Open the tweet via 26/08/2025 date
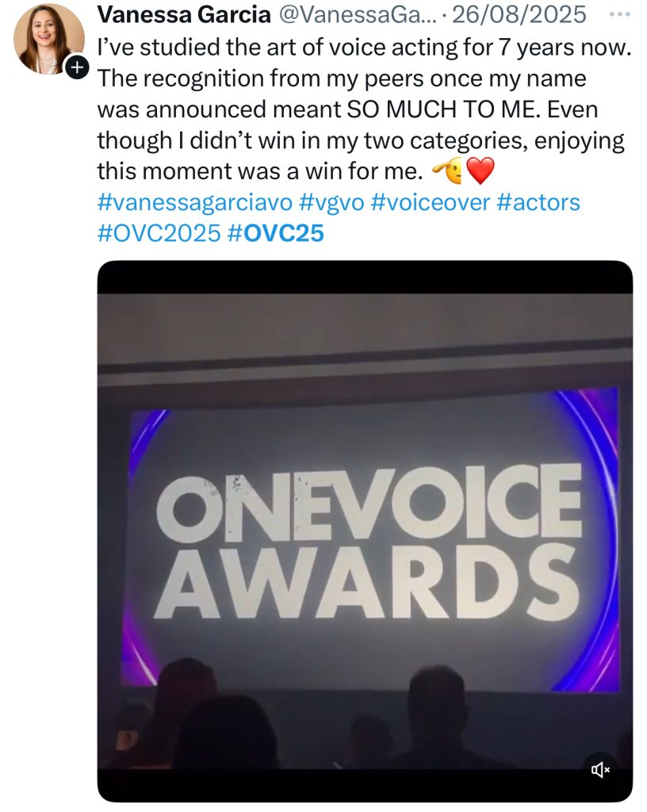 (519, 15)
